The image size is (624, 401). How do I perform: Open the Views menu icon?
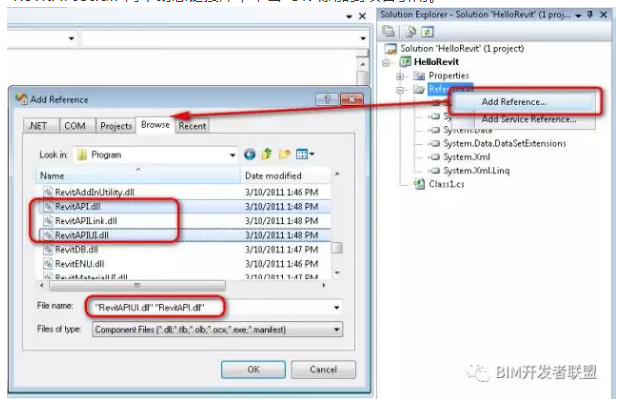tap(305, 154)
